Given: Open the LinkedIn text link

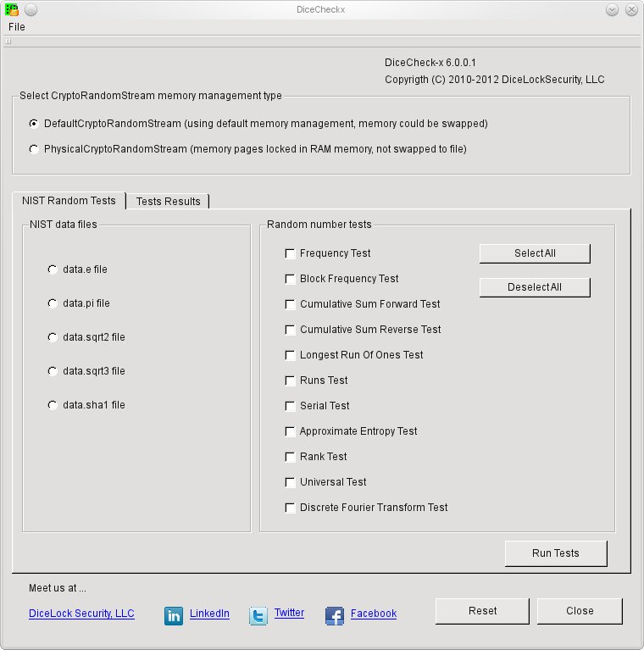Looking at the screenshot, I should (209, 614).
